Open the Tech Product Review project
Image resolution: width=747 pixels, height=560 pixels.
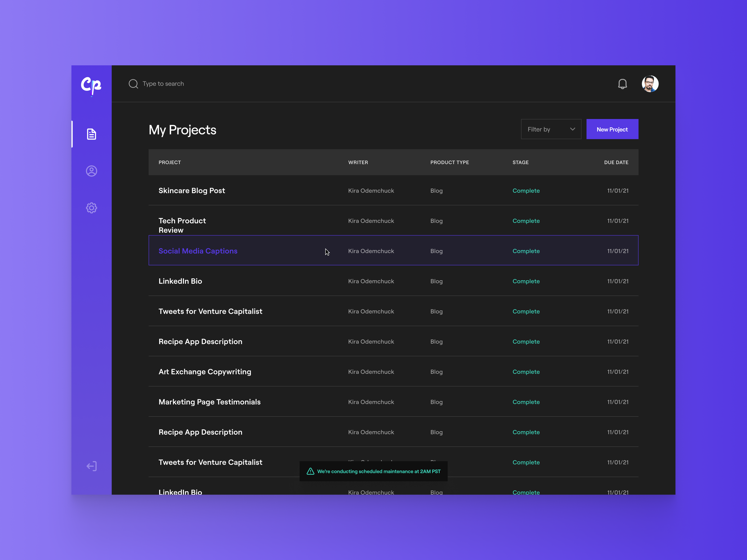(x=182, y=225)
